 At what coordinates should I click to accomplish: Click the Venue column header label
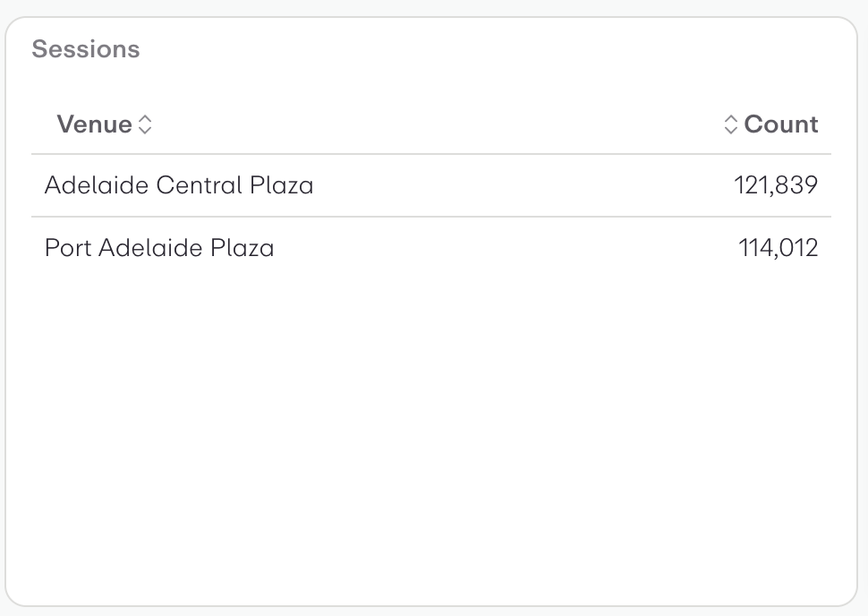pyautogui.click(x=94, y=124)
